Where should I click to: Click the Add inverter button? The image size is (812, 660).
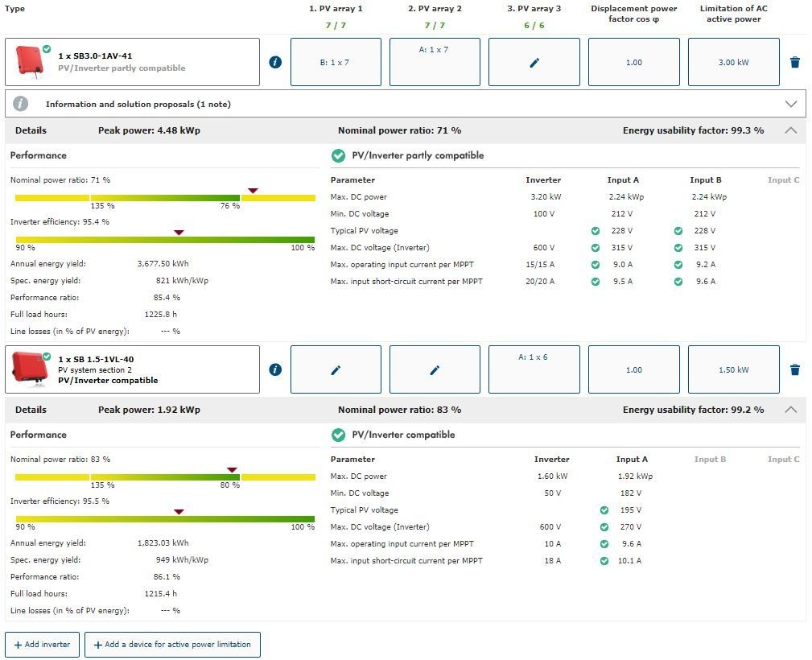click(x=43, y=645)
